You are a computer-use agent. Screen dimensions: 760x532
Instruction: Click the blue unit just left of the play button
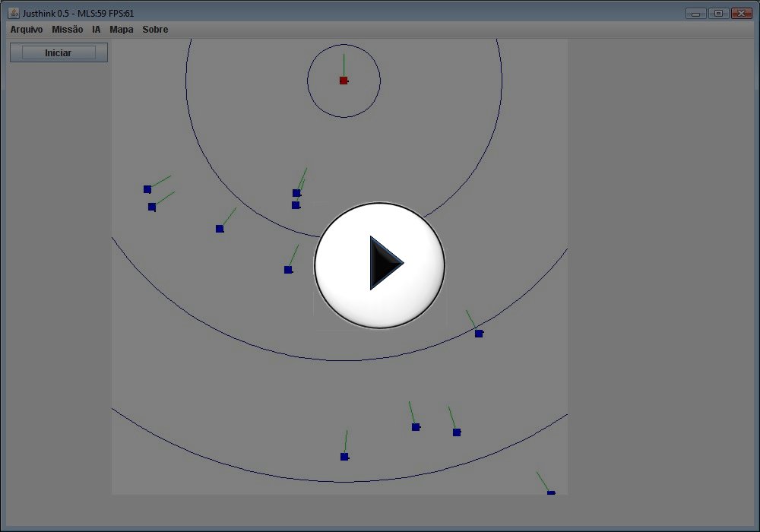point(288,270)
